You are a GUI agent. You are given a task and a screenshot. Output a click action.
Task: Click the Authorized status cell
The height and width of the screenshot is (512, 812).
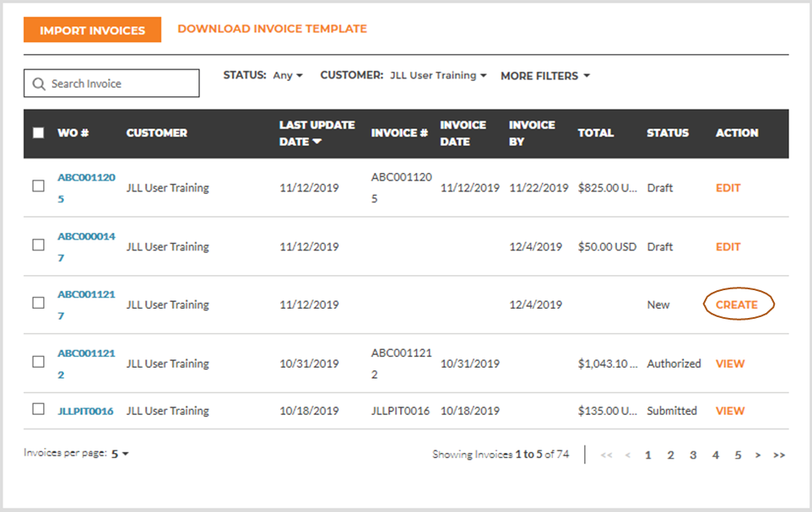[x=674, y=364]
